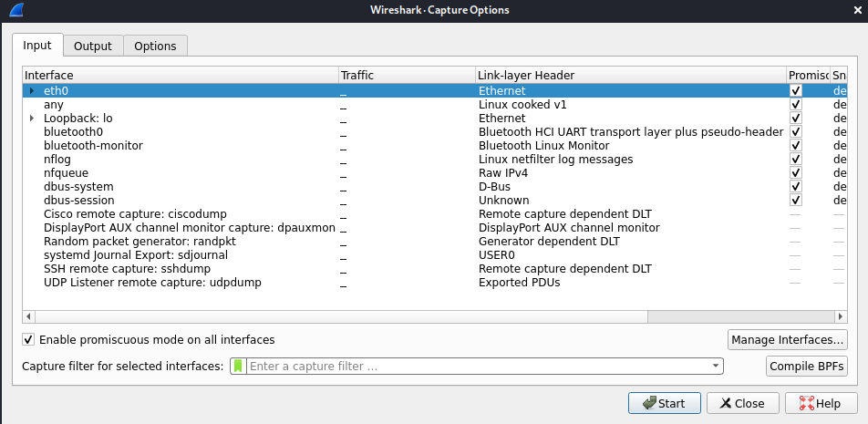Switch to the Options tab
This screenshot has width=868, height=424.
155,46
